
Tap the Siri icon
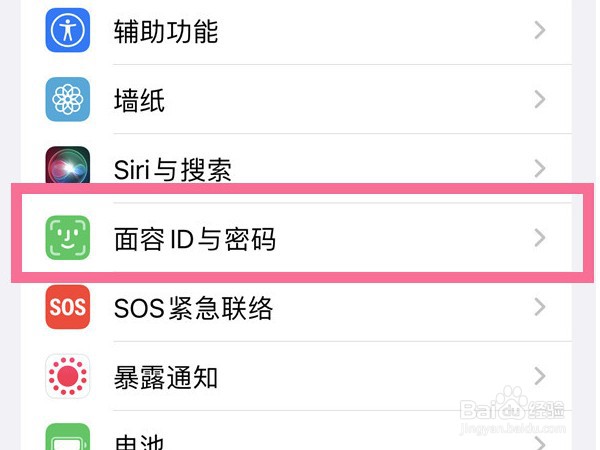pyautogui.click(x=68, y=168)
